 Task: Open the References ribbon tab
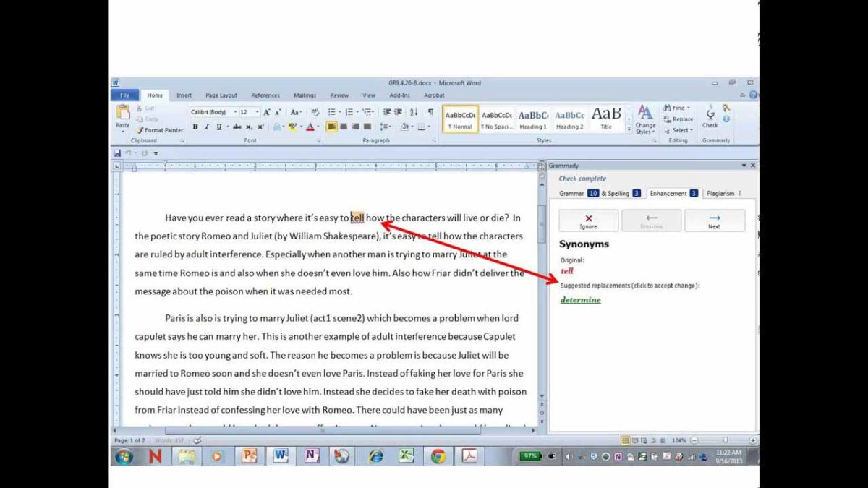(x=265, y=95)
